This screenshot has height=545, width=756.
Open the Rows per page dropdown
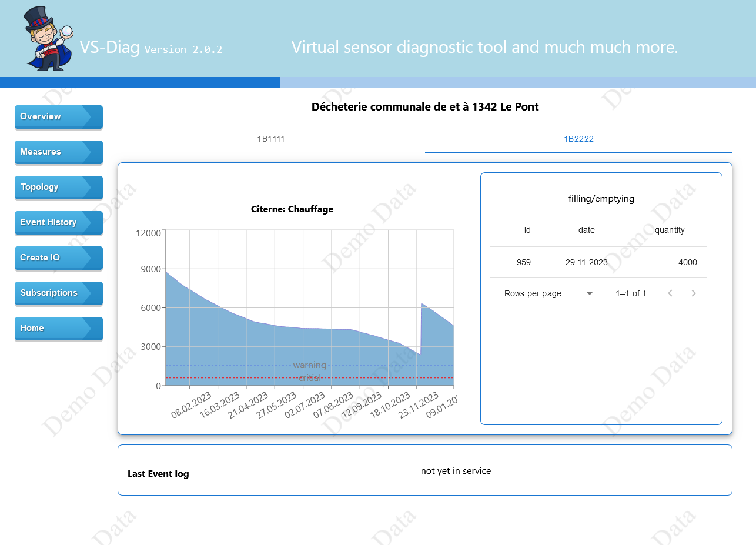click(589, 293)
